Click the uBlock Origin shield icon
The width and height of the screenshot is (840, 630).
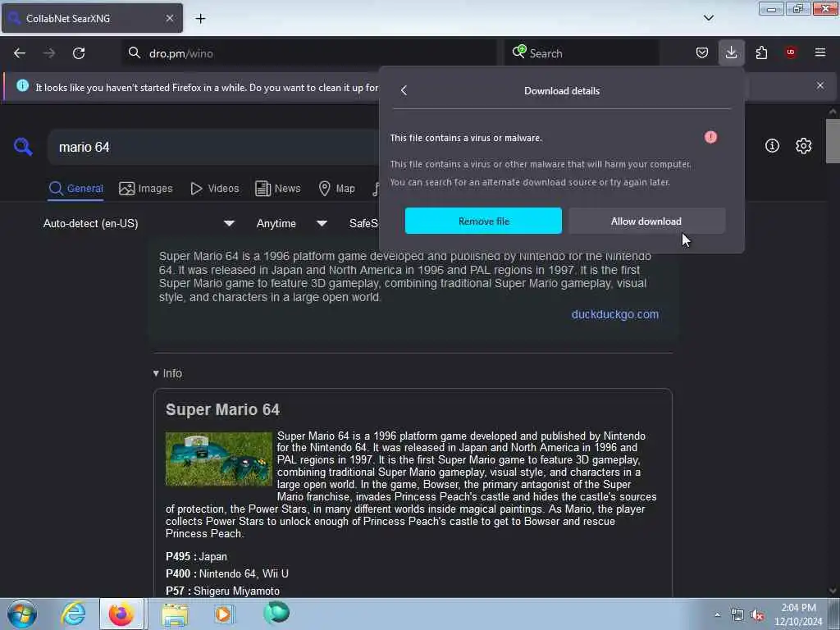point(791,52)
